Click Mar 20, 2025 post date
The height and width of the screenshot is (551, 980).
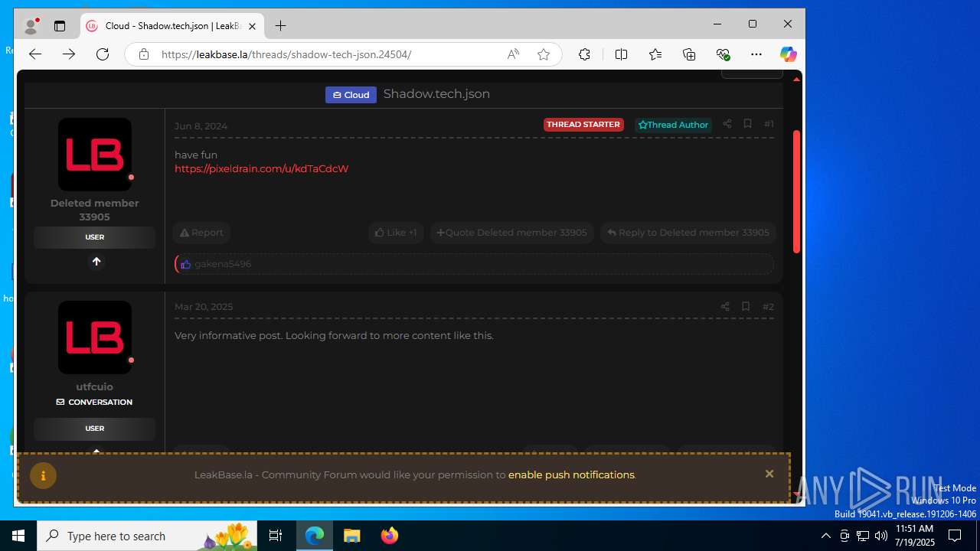(204, 307)
